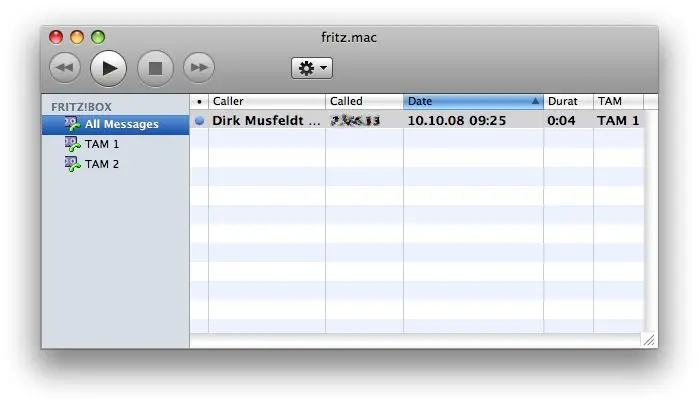Screen dimensions: 699x405
Task: Click the fast-forward playback button
Action: coord(199,68)
